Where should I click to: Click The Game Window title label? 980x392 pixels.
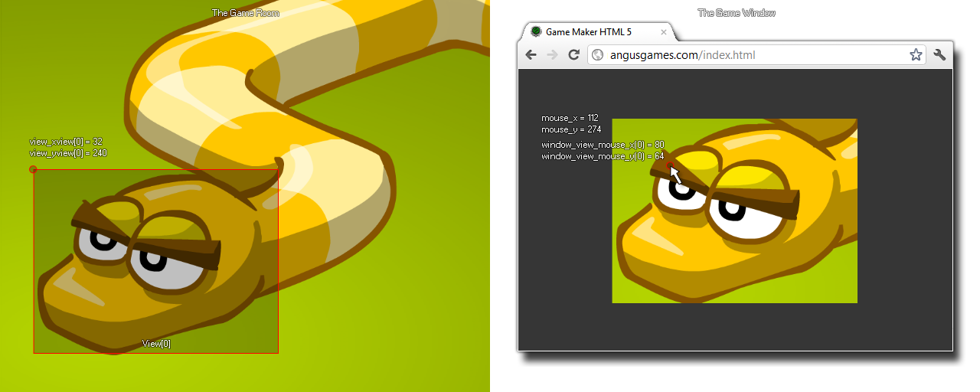(x=737, y=13)
